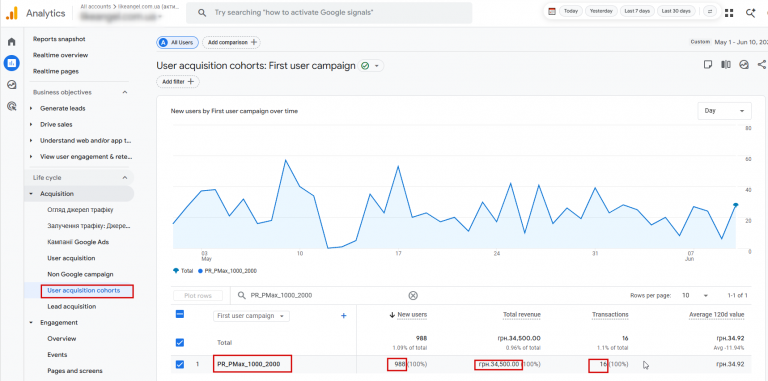This screenshot has height=381, width=768.
Task: Open the Insights search sparkle icon
Action: click(x=750, y=13)
